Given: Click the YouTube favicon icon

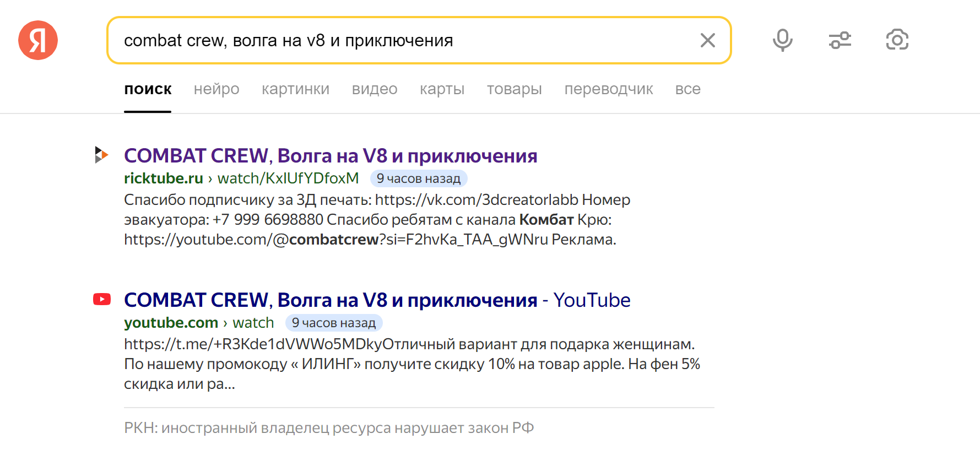Looking at the screenshot, I should 102,299.
